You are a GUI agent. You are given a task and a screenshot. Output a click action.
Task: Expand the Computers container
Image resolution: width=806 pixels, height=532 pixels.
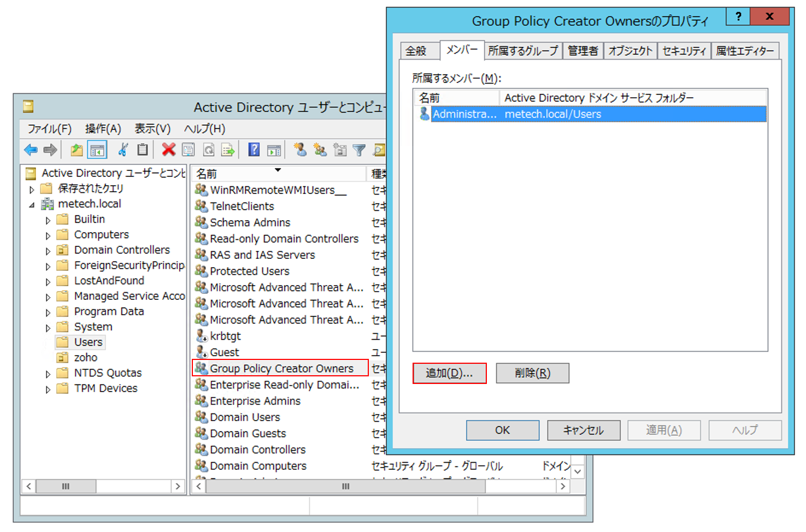(x=48, y=235)
